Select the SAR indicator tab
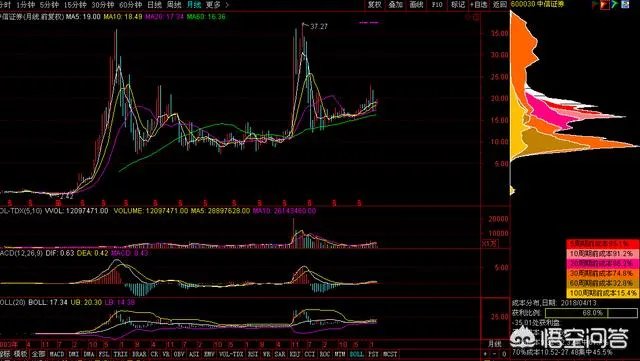The height and width of the screenshot is (361, 640). coord(280,354)
